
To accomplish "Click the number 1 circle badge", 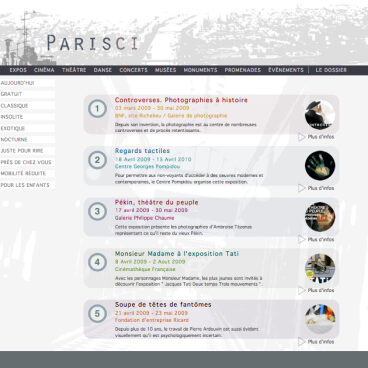I will point(97,109).
